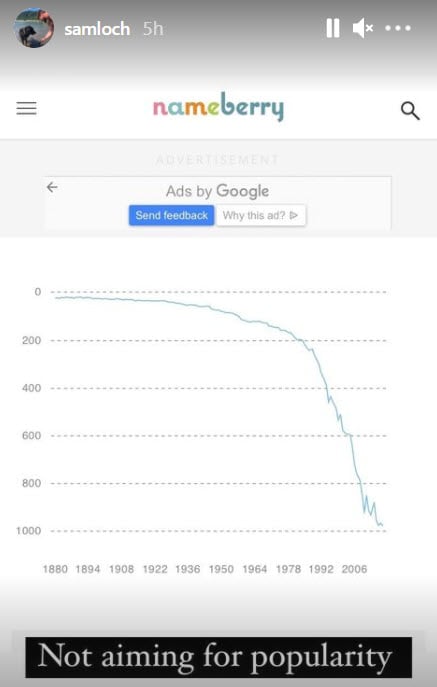
Task: Go back using the ad arrow
Action: [52, 187]
